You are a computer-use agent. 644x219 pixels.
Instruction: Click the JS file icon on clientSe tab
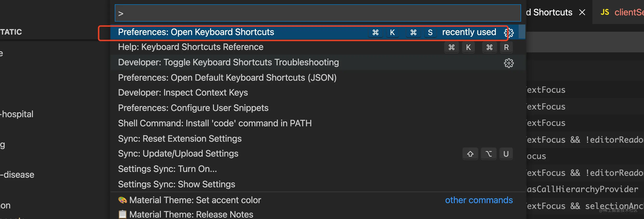604,12
